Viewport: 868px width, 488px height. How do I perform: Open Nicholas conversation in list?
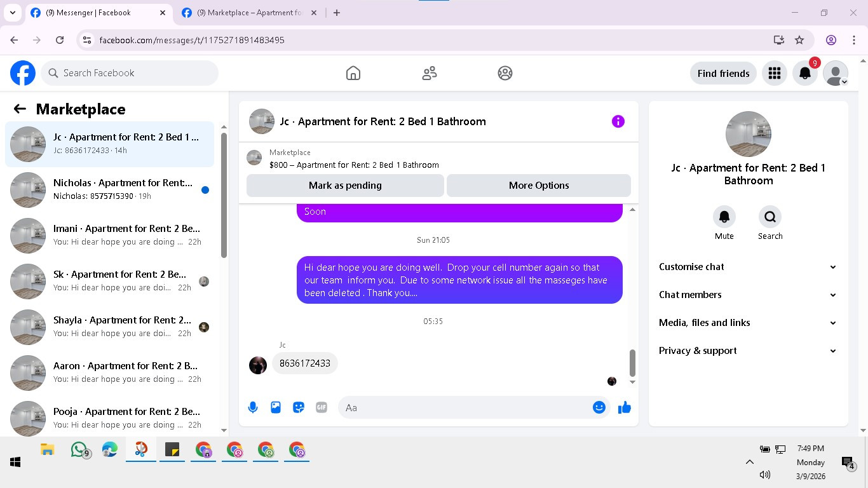pos(110,190)
